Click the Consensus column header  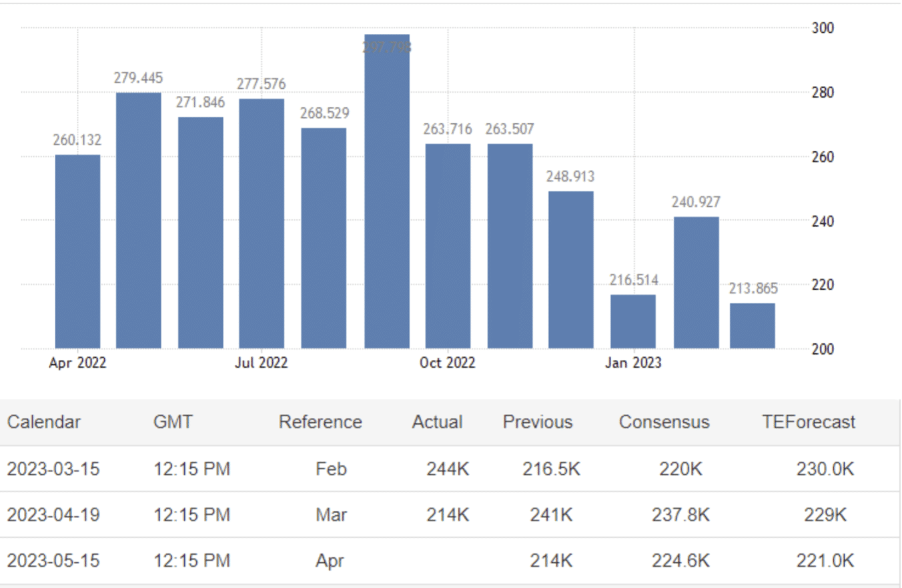click(664, 422)
